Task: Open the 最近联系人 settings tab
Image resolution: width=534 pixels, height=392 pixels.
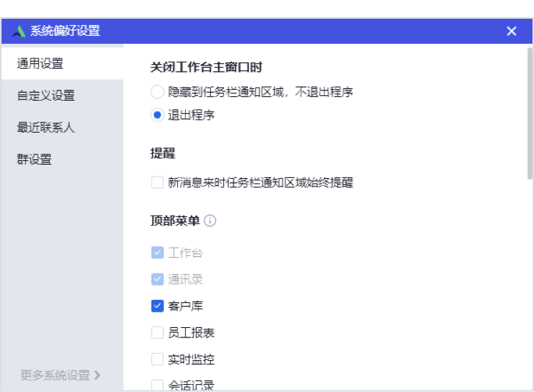Action: (62, 127)
